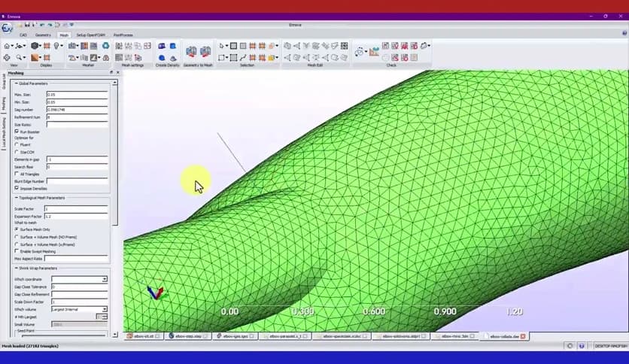The width and height of the screenshot is (629, 364).
Task: Select the StarCCM radio button
Action: tap(17, 152)
